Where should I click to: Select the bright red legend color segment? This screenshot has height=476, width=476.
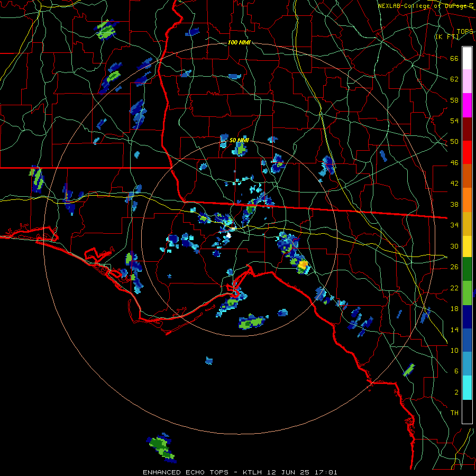pos(467,152)
